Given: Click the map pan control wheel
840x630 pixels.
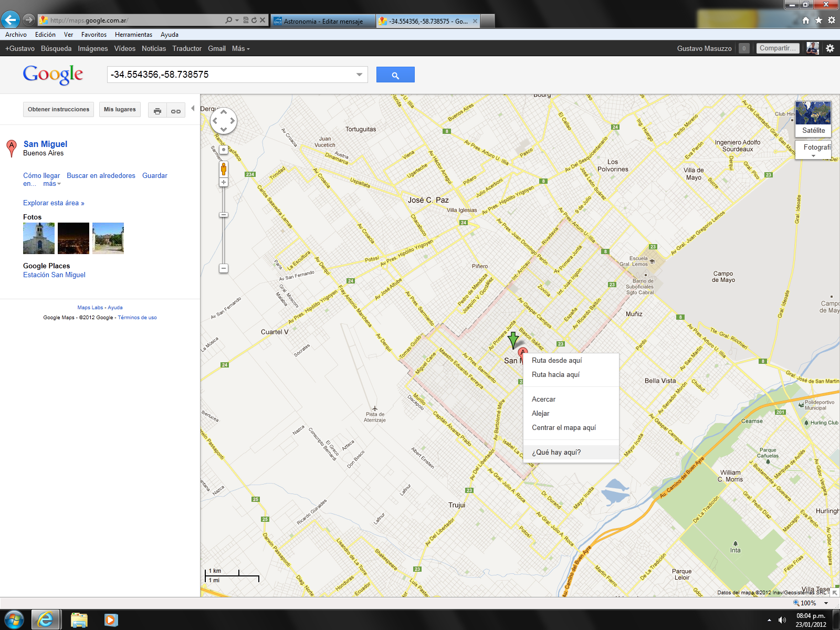Looking at the screenshot, I should tap(224, 121).
